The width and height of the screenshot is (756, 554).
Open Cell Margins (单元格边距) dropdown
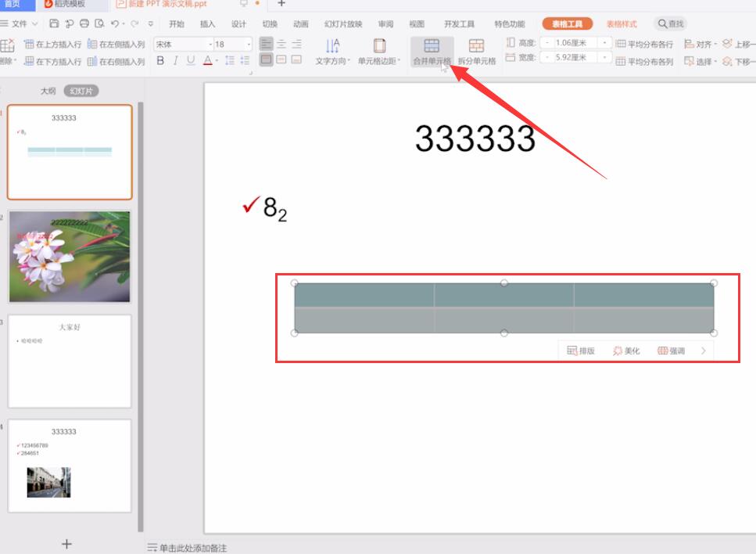tap(379, 52)
